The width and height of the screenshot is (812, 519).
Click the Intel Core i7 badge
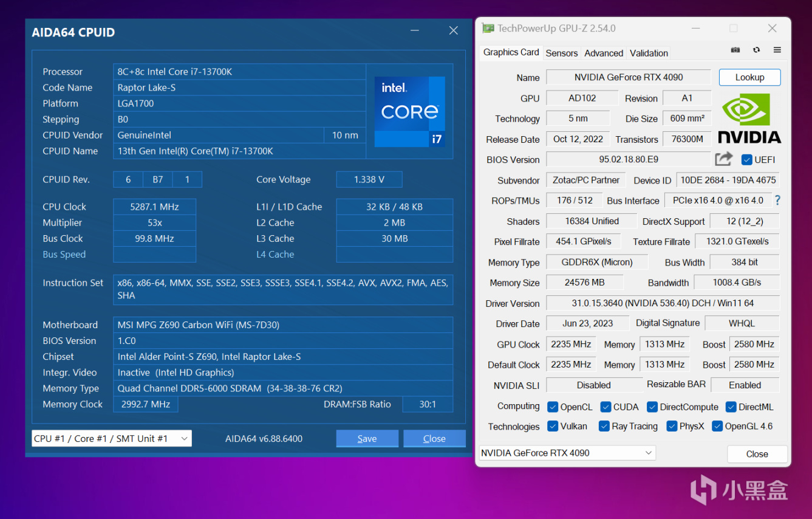tap(409, 111)
